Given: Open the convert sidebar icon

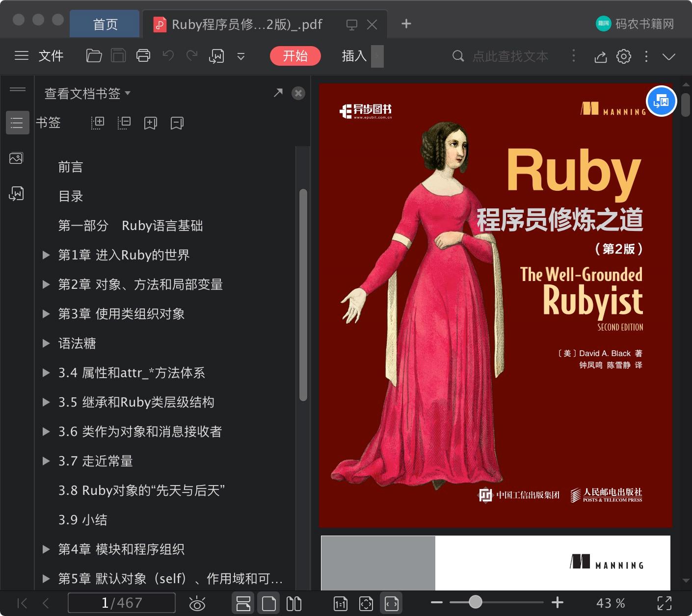Looking at the screenshot, I should point(16,193).
